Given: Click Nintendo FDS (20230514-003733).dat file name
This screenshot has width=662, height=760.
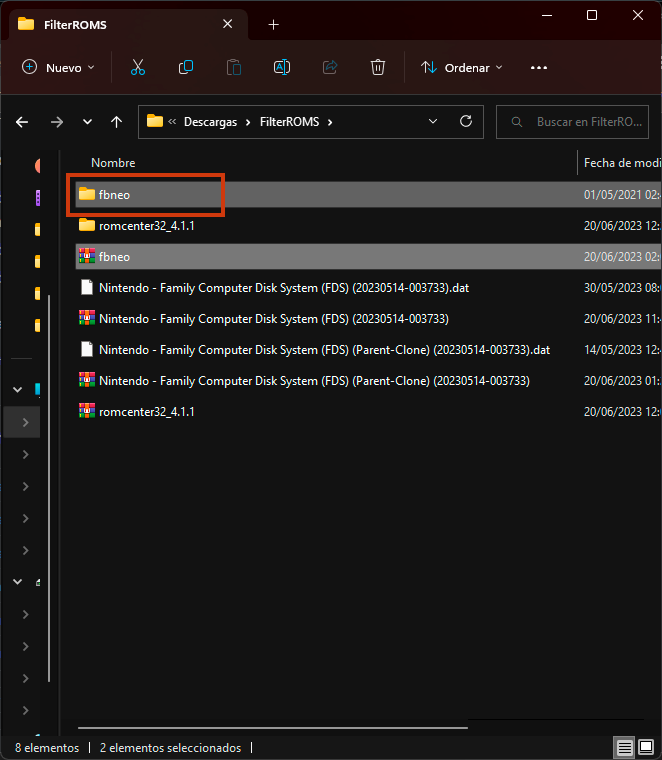Looking at the screenshot, I should pos(284,287).
